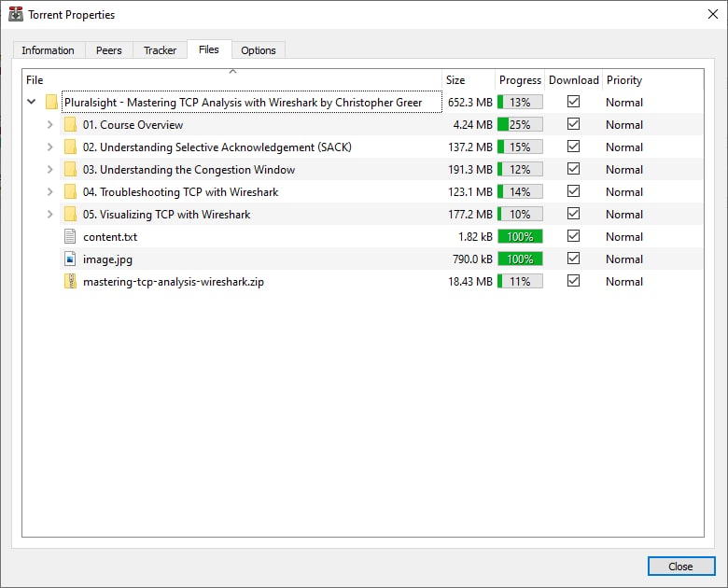Sort by the Size column header
This screenshot has width=728, height=588.
click(x=469, y=80)
